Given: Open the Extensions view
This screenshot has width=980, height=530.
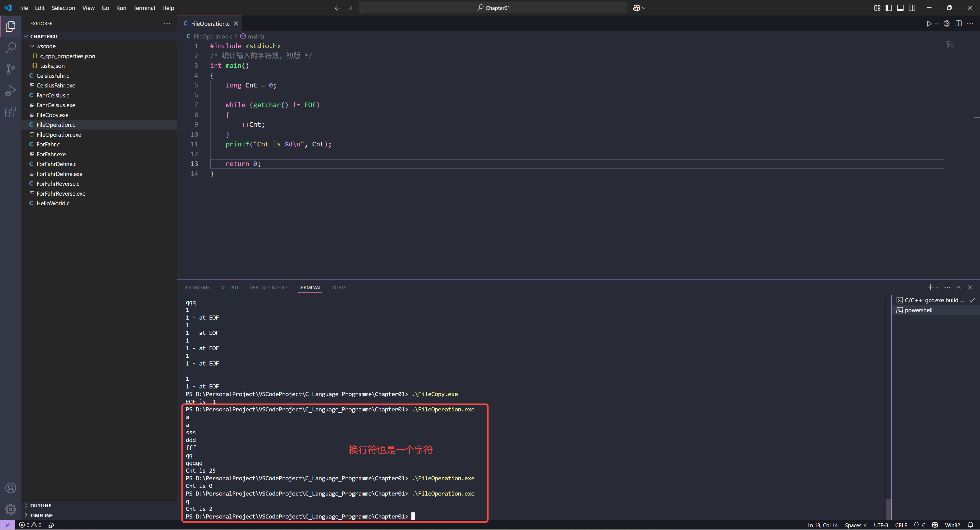Looking at the screenshot, I should 11,112.
